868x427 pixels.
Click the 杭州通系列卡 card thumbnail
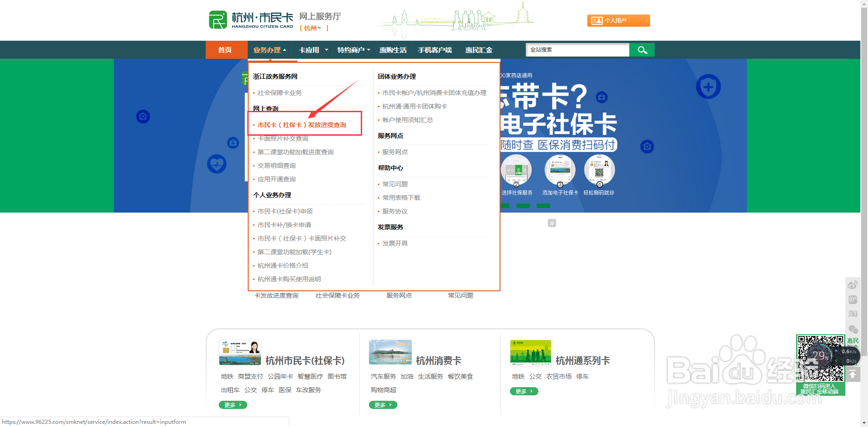tap(531, 353)
